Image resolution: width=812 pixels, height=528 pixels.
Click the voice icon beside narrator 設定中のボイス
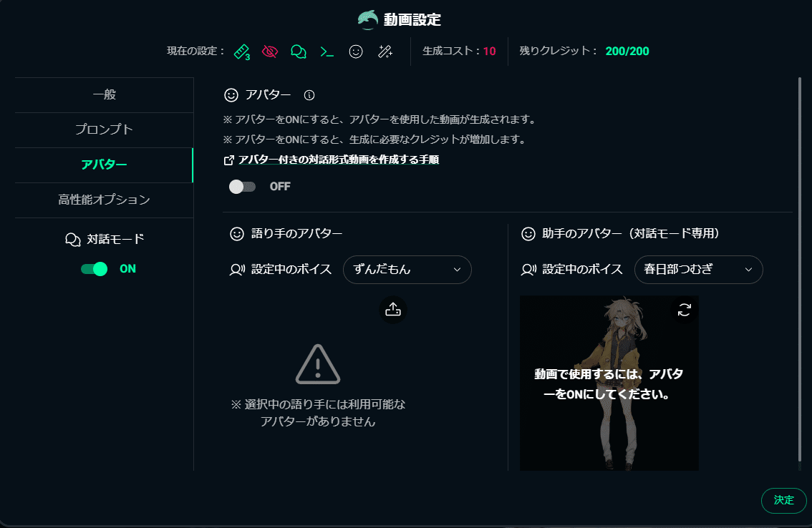237,270
